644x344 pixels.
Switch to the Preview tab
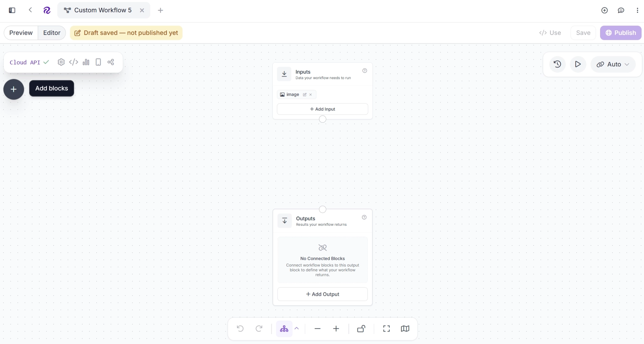[21, 33]
